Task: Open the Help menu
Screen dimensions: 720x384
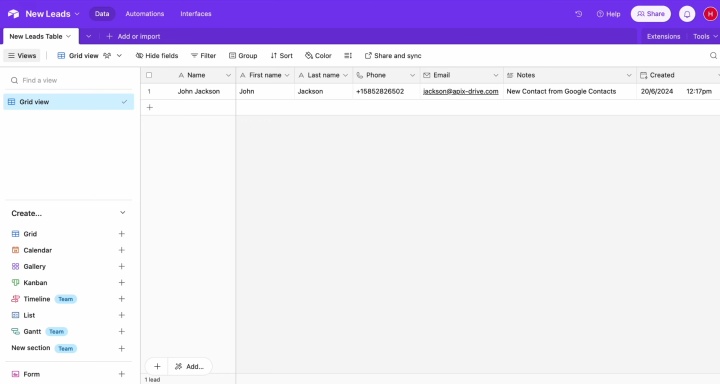Action: pyautogui.click(x=608, y=14)
